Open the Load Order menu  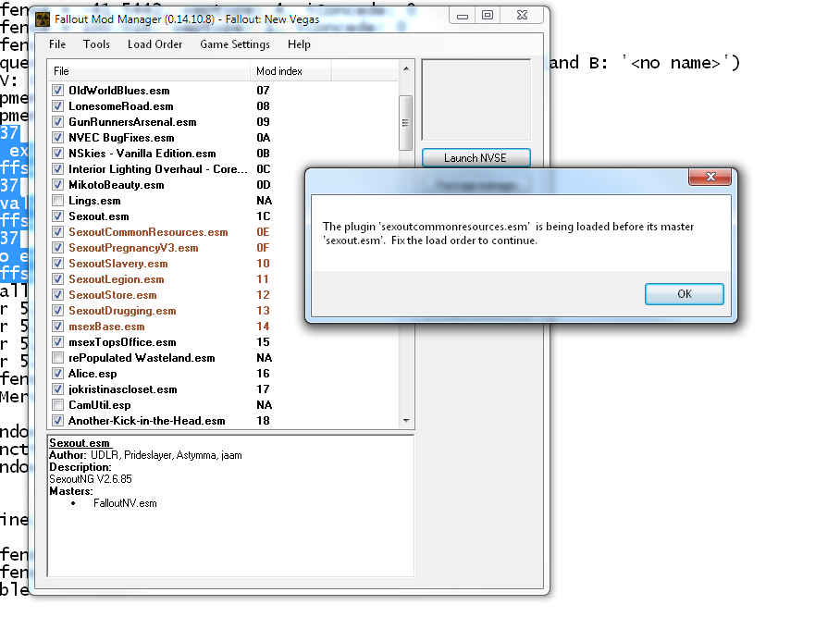[x=154, y=44]
